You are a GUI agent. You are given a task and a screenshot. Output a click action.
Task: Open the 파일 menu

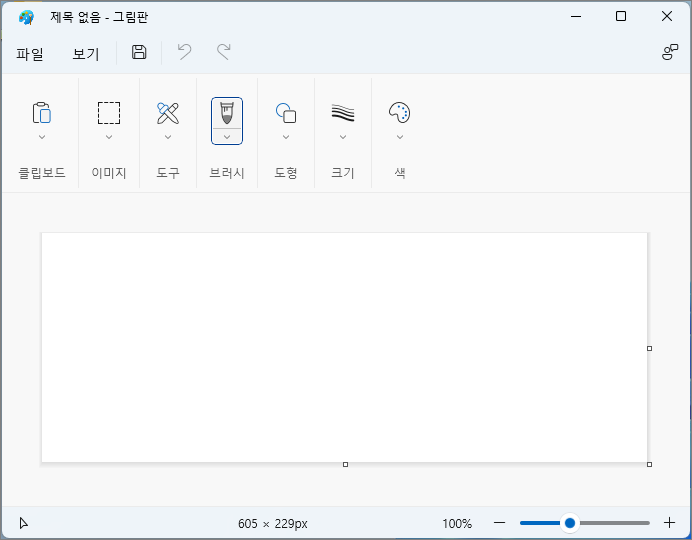point(30,54)
